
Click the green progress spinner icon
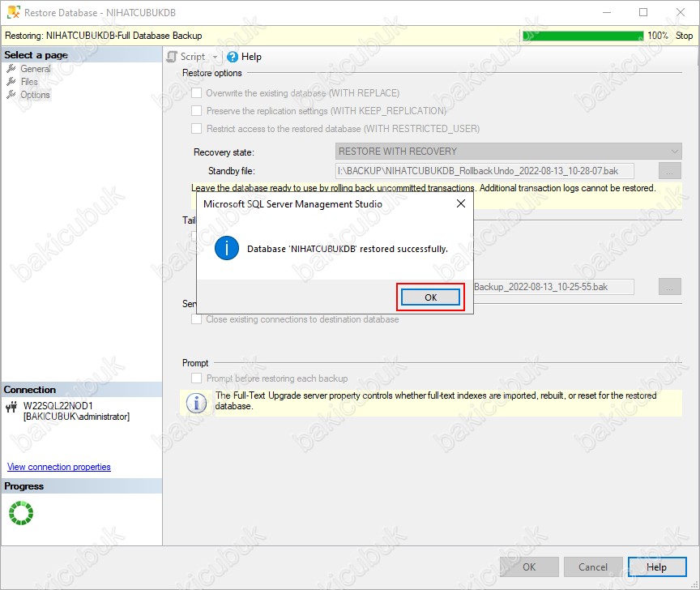pyautogui.click(x=21, y=513)
